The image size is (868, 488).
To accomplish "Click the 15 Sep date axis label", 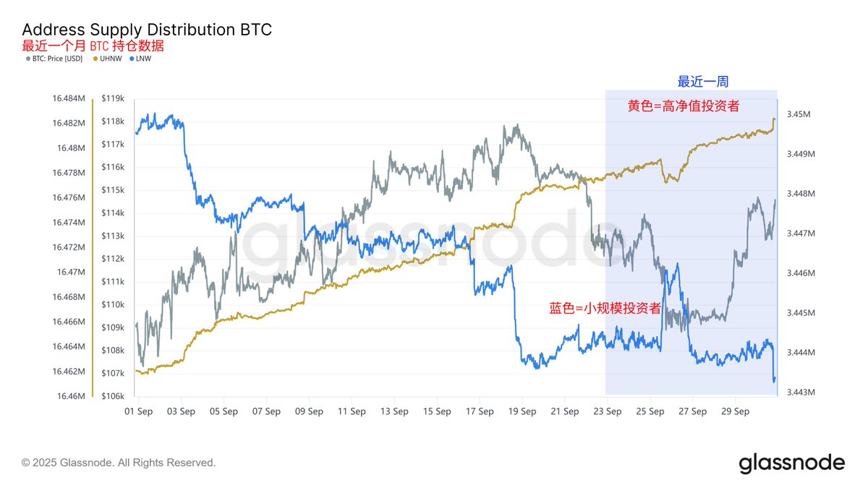I will click(x=437, y=411).
